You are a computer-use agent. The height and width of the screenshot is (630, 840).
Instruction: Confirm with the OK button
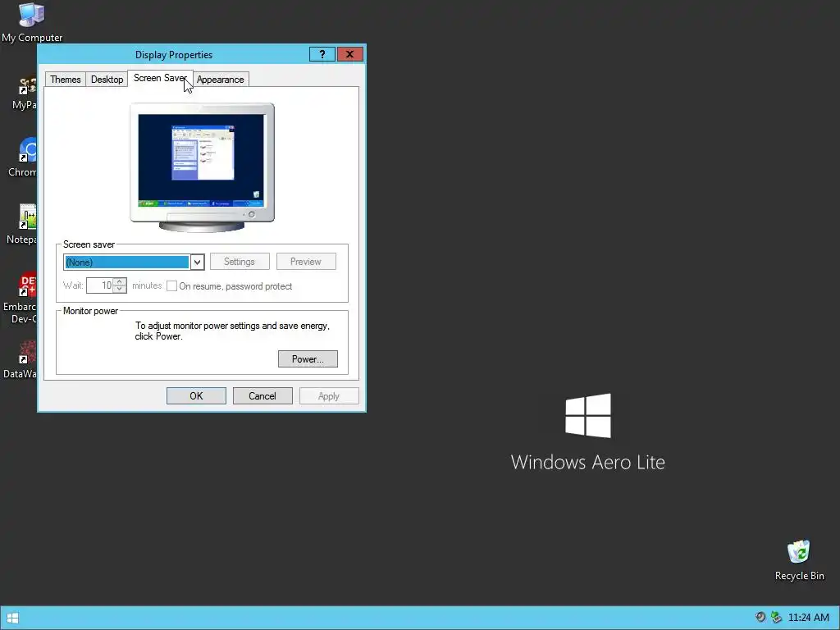click(196, 396)
